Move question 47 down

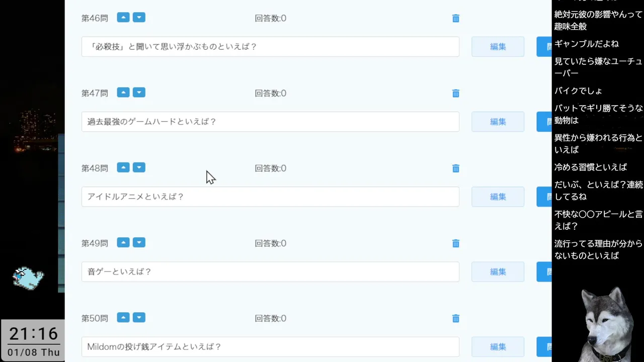(x=139, y=93)
